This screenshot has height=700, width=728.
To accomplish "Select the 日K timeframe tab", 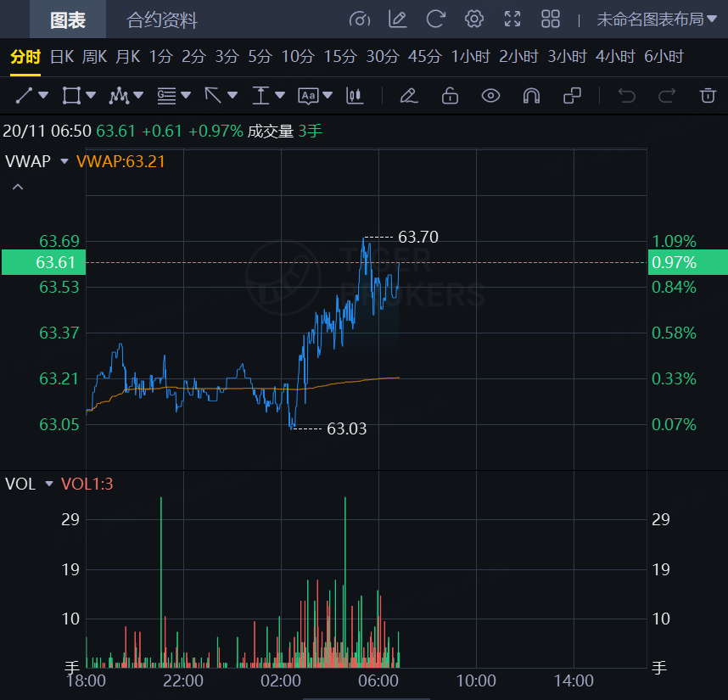I will point(62,57).
